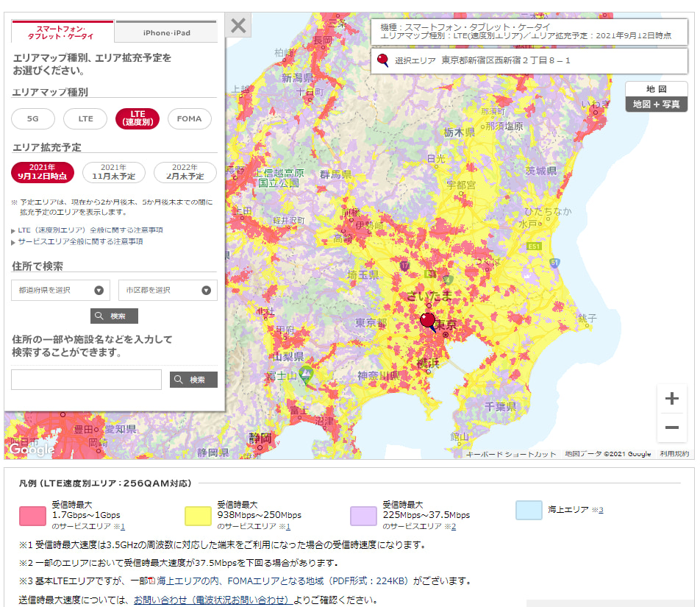This screenshot has height=607, width=700.
Task: Switch to iPhone・iPad tab
Action: tap(166, 32)
